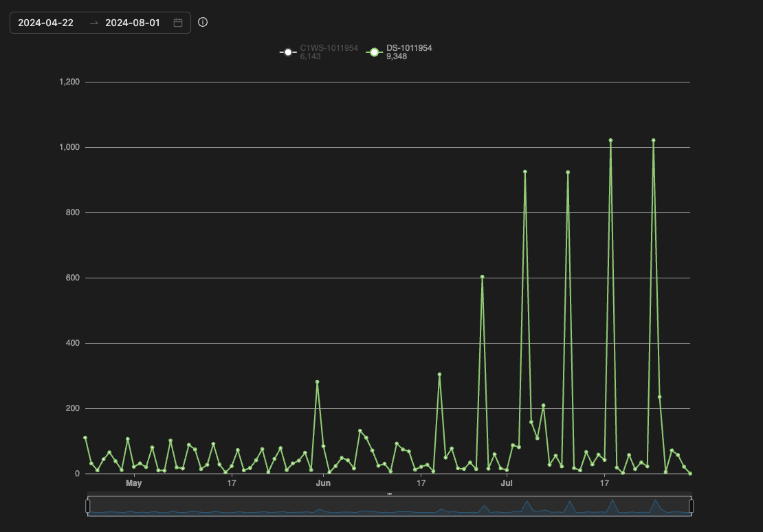Image resolution: width=763 pixels, height=532 pixels.
Task: Click the arrow between start and end dates
Action: coord(94,23)
